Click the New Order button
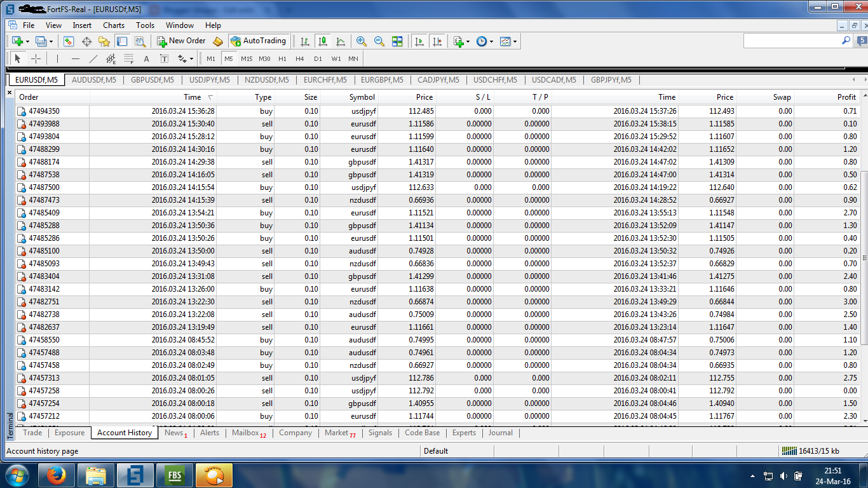 pyautogui.click(x=182, y=41)
